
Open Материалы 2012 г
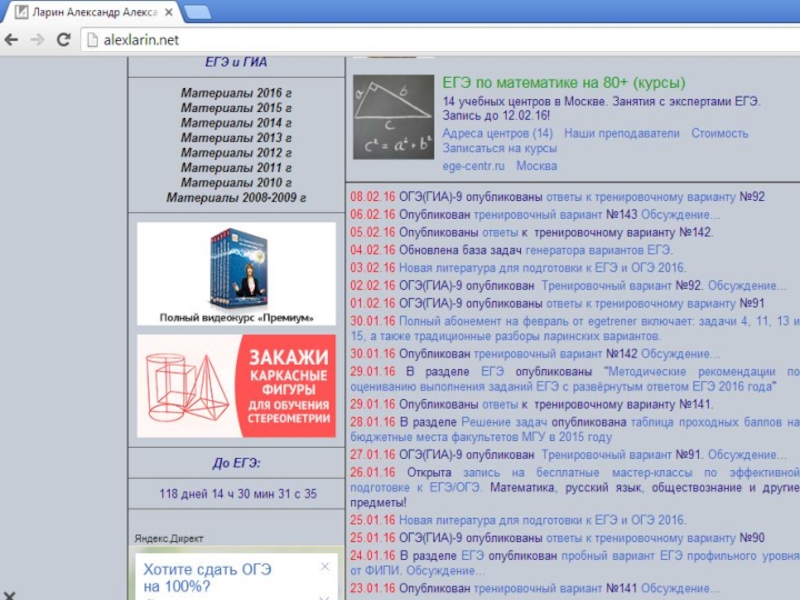pyautogui.click(x=236, y=153)
